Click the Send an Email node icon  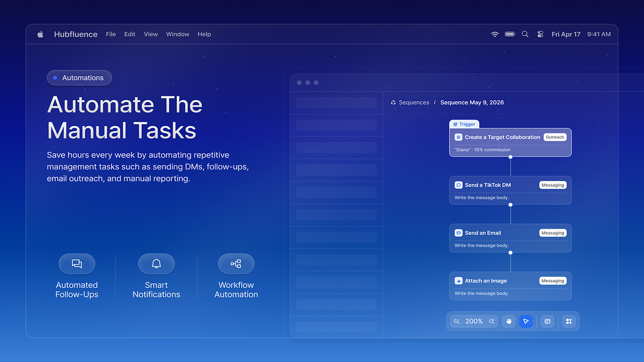pos(458,233)
